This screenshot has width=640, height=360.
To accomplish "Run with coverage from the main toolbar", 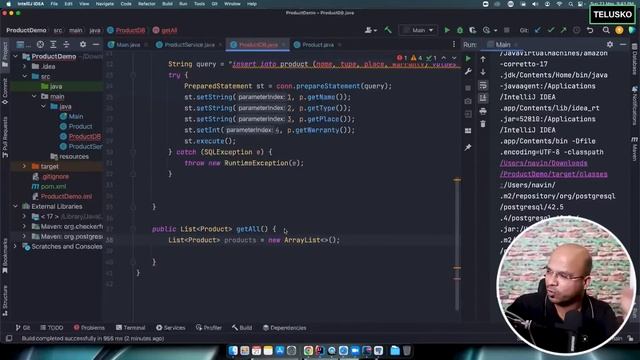I will point(473,30).
